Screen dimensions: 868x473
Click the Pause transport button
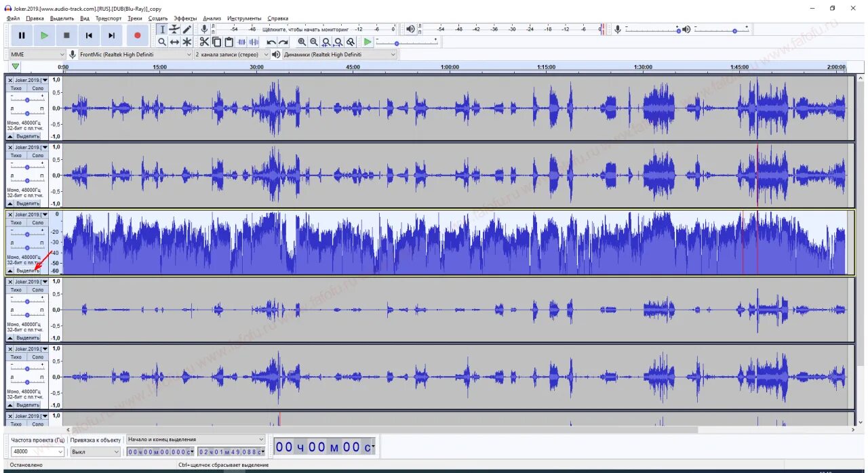click(22, 35)
